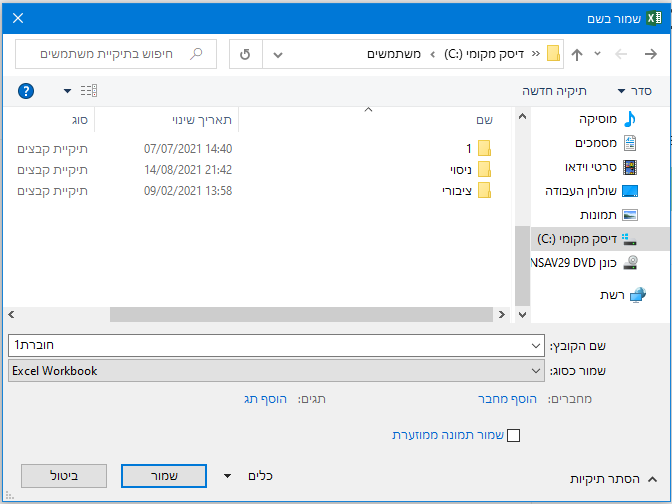Click the Help question mark icon

coord(26,91)
